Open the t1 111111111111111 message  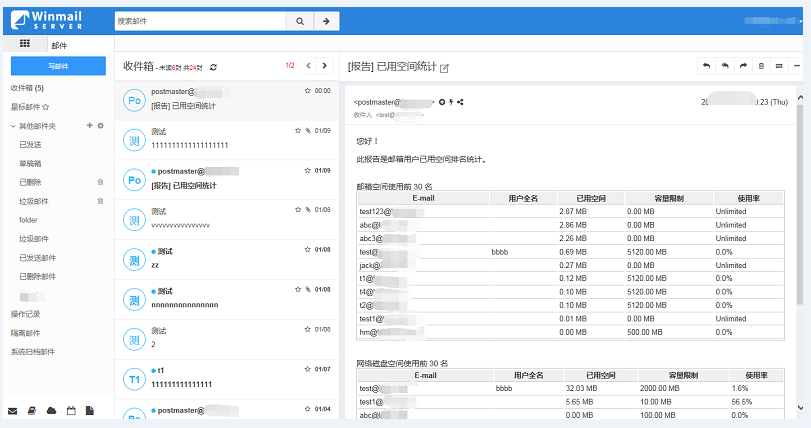[227, 379]
